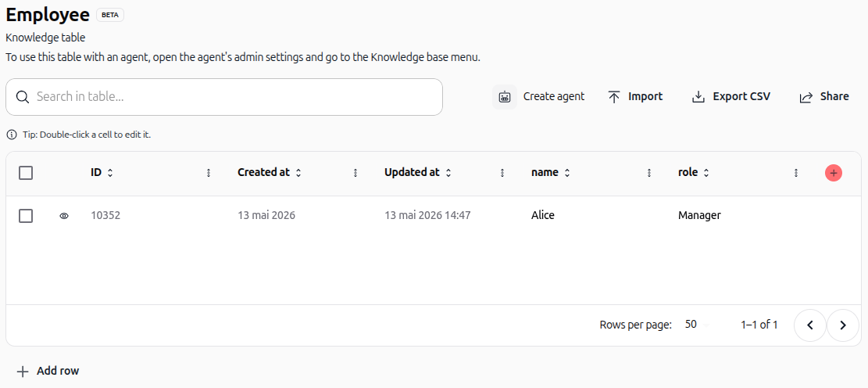Viewport: 868px width, 388px height.
Task: Open the Rows per page dropdown
Action: (x=696, y=325)
